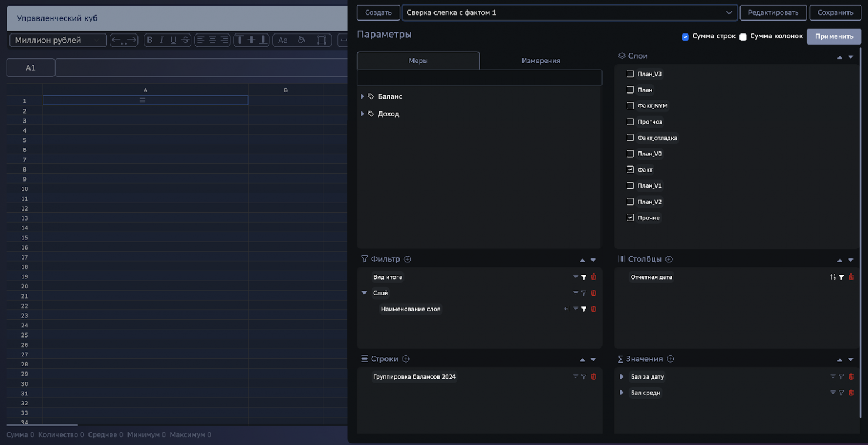This screenshot has height=445, width=868.
Task: Expand the 'Баланс' measures group
Action: pos(363,96)
